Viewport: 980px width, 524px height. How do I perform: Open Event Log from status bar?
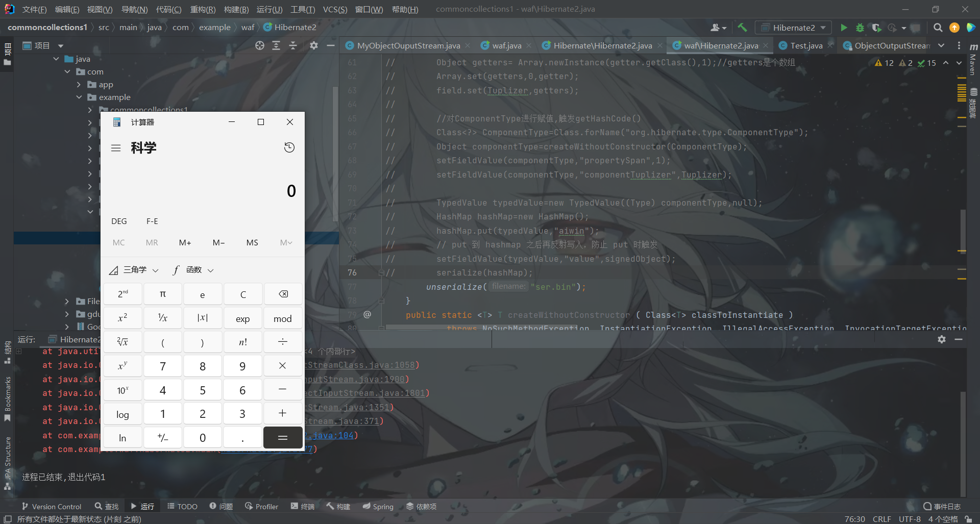(942, 506)
